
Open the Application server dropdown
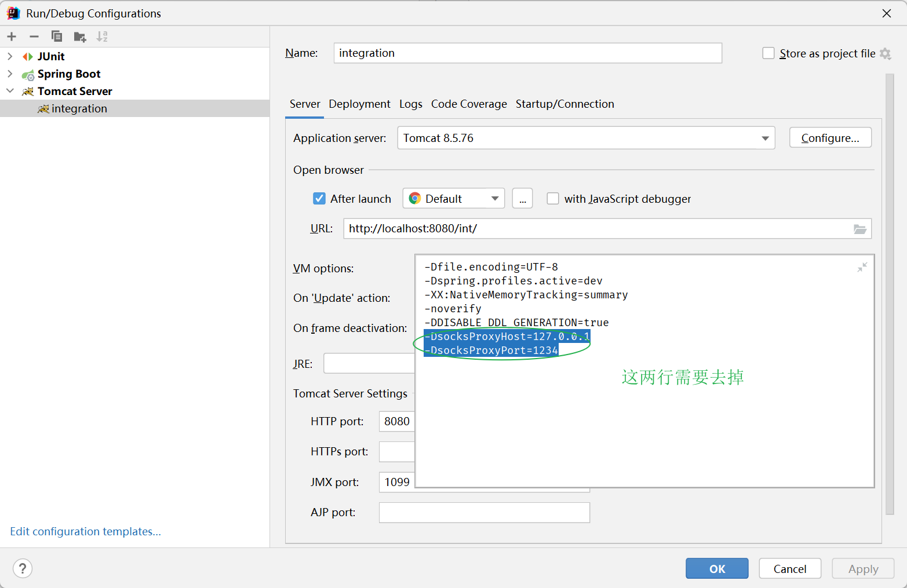click(766, 138)
